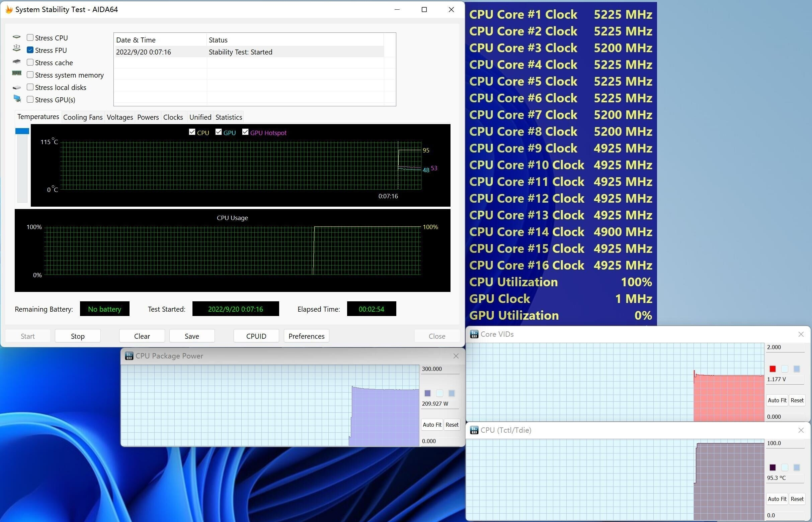Click the system memory RAM stick icon
This screenshot has height=522, width=812.
click(17, 73)
